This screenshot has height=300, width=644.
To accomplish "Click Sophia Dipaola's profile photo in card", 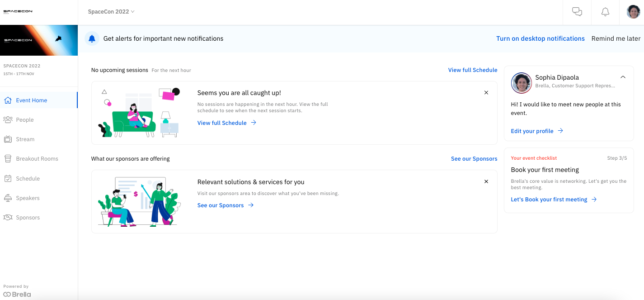I will pyautogui.click(x=522, y=83).
